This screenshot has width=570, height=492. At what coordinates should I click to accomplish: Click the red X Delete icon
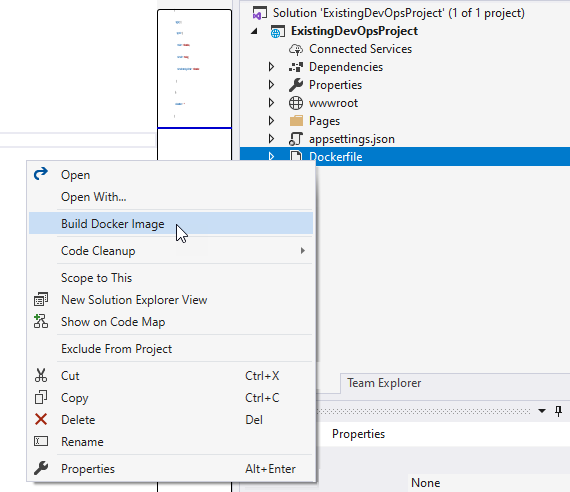tap(41, 419)
